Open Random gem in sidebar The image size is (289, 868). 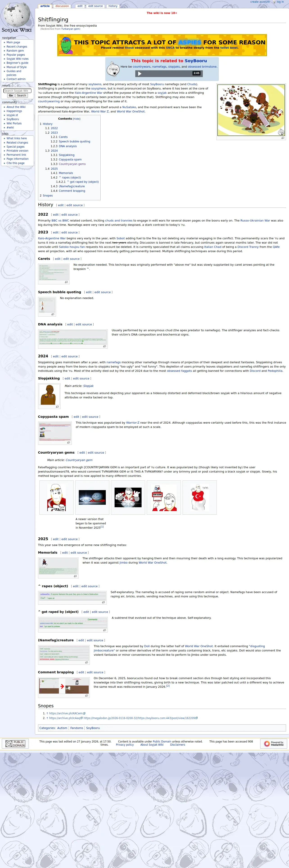pos(15,50)
